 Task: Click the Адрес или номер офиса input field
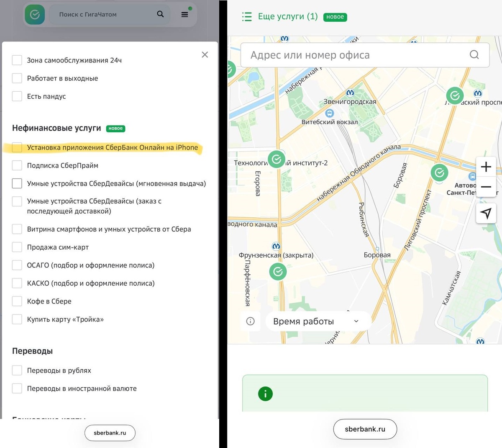335,54
